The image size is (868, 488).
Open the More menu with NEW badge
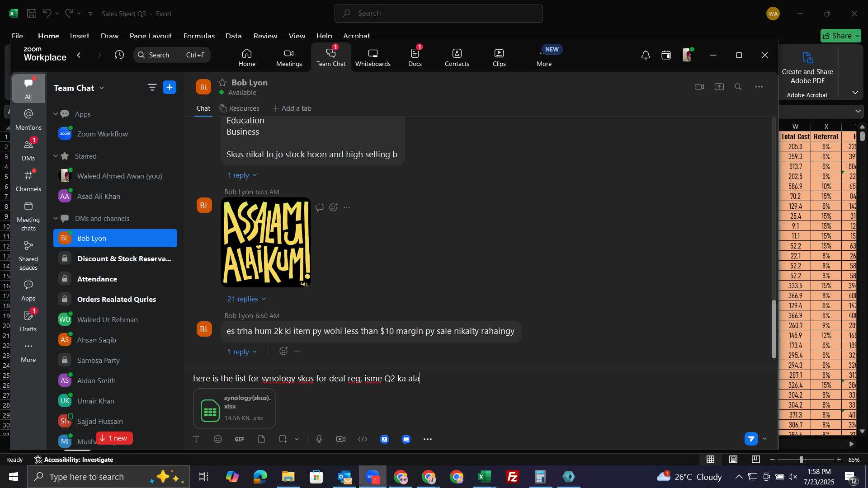tap(544, 58)
